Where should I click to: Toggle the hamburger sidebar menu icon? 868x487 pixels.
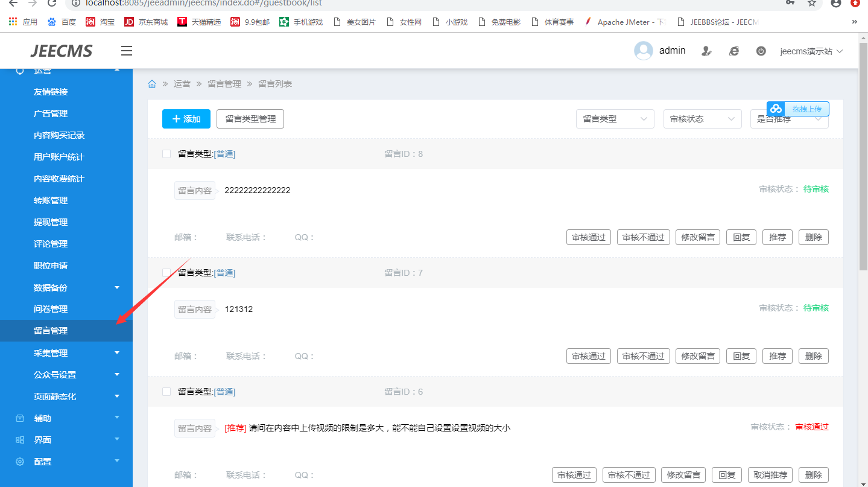126,51
